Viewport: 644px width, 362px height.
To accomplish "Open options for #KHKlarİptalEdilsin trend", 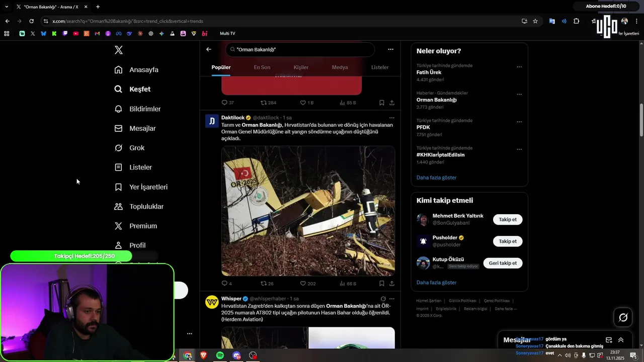I will [519, 149].
